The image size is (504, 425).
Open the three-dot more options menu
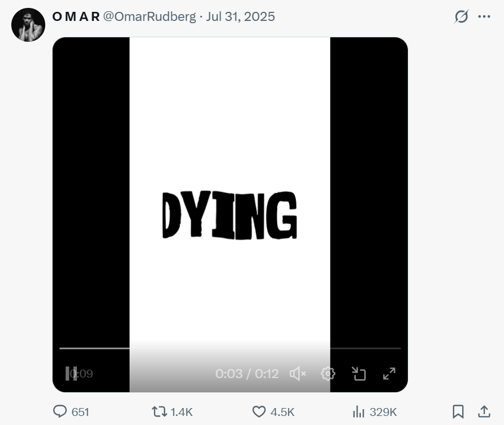[x=484, y=17]
